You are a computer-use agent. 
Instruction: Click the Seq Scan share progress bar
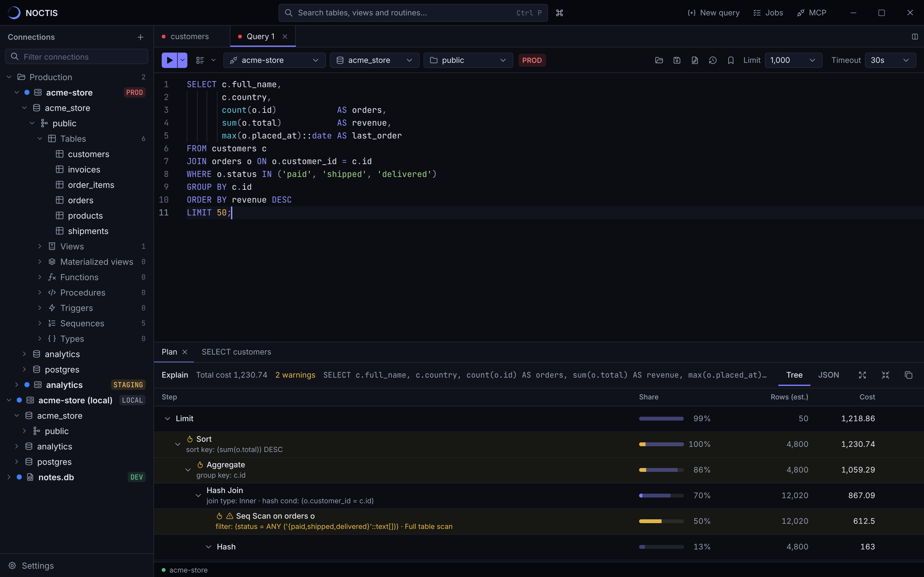(661, 521)
